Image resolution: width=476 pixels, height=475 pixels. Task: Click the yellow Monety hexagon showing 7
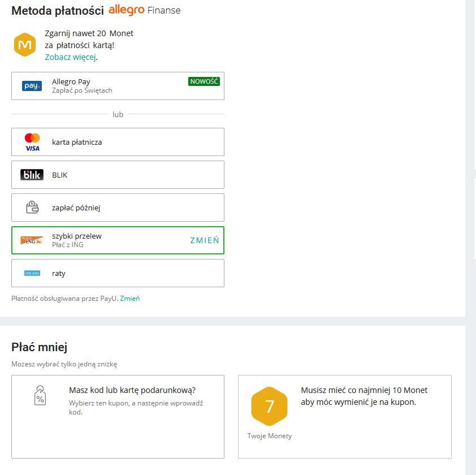pyautogui.click(x=269, y=406)
